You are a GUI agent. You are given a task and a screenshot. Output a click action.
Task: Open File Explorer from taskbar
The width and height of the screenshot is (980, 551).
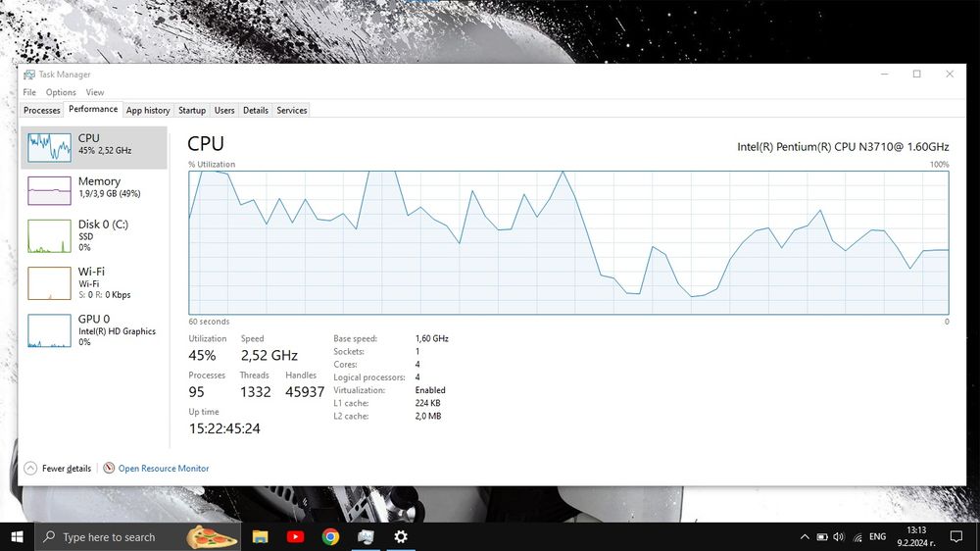click(260, 536)
